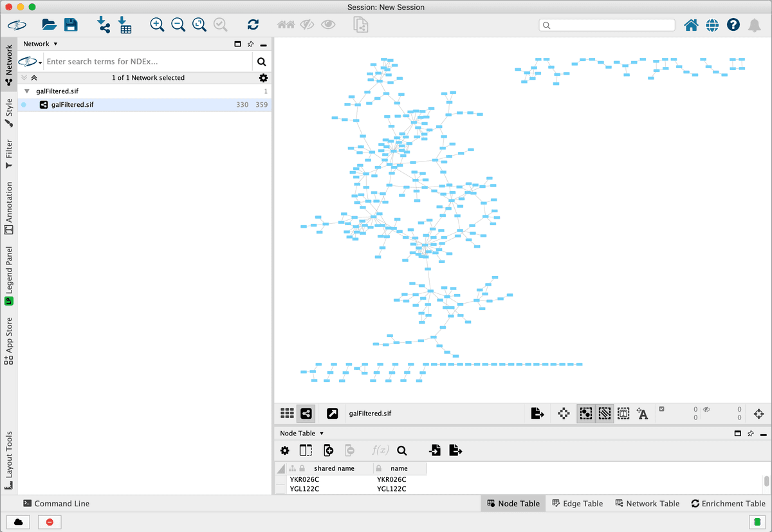Minimize the Network panel
772x532 pixels.
[263, 44]
